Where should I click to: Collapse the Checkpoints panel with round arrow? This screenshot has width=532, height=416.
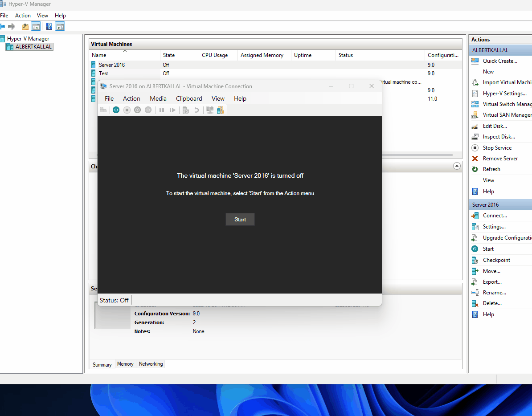click(x=457, y=166)
